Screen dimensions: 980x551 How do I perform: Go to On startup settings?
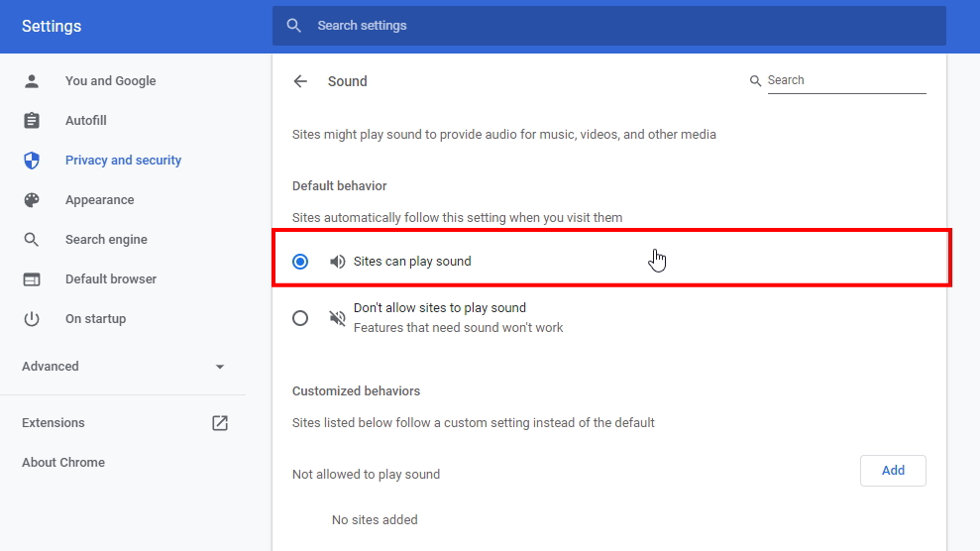point(95,319)
